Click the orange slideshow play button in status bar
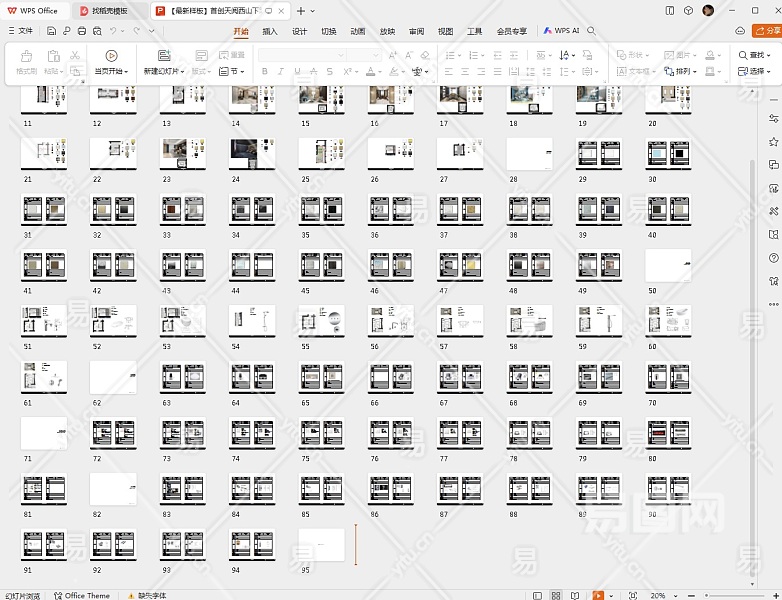Image resolution: width=782 pixels, height=600 pixels. tap(598, 595)
